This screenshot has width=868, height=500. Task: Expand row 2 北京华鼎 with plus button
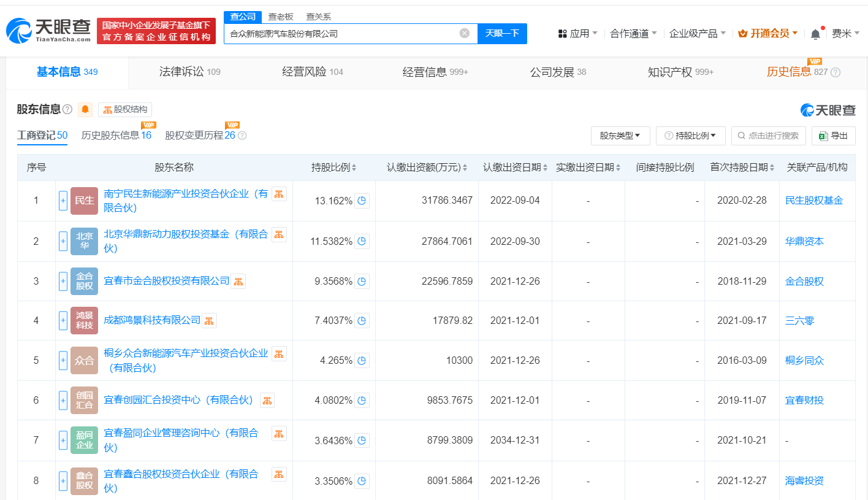tap(63, 241)
